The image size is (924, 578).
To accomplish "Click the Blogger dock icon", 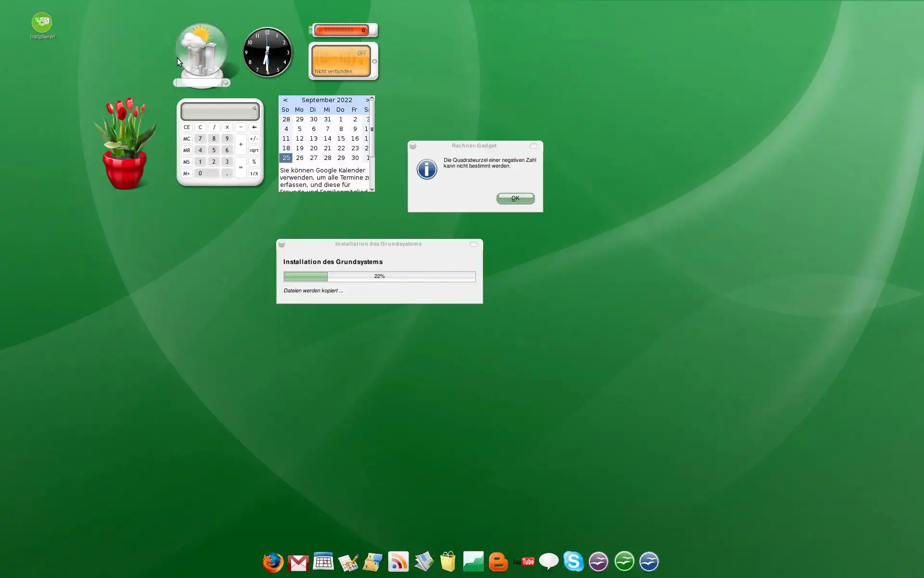I will (498, 562).
